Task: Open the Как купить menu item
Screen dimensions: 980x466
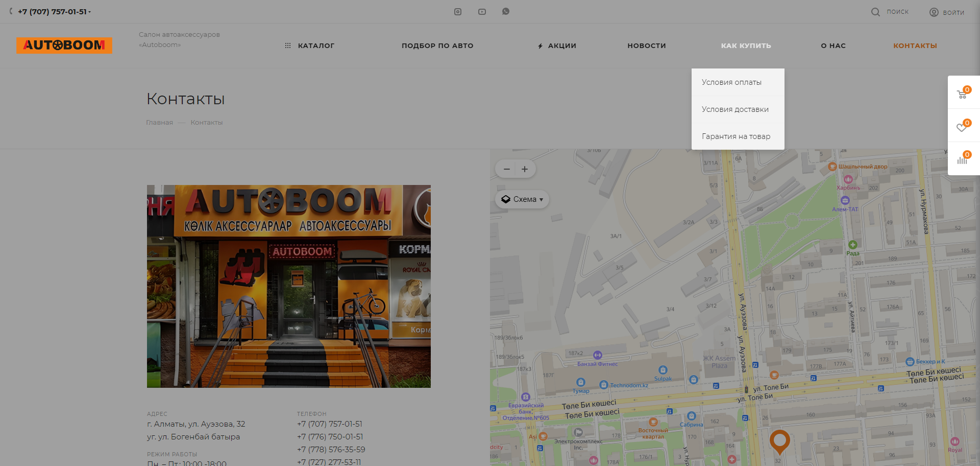Action: (746, 45)
